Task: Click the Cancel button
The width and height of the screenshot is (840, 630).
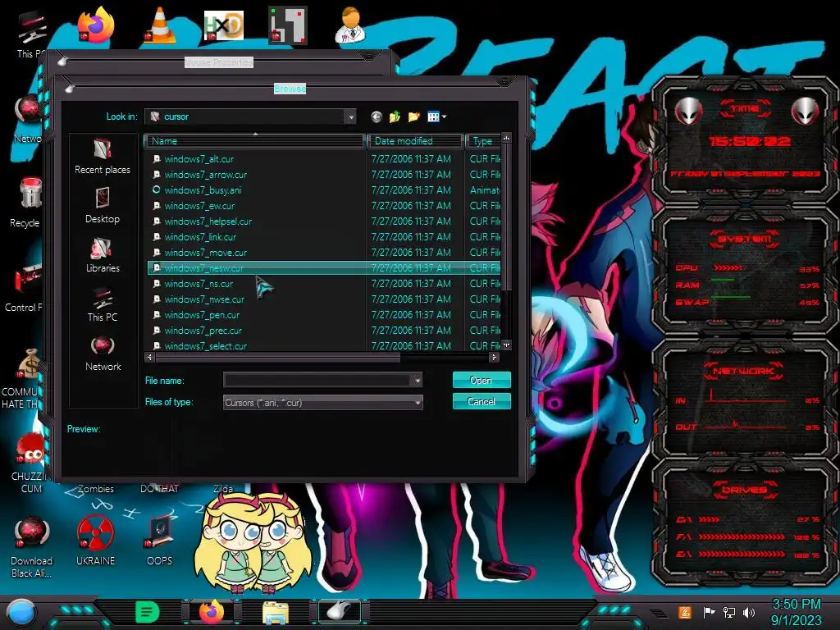Action: (x=481, y=401)
